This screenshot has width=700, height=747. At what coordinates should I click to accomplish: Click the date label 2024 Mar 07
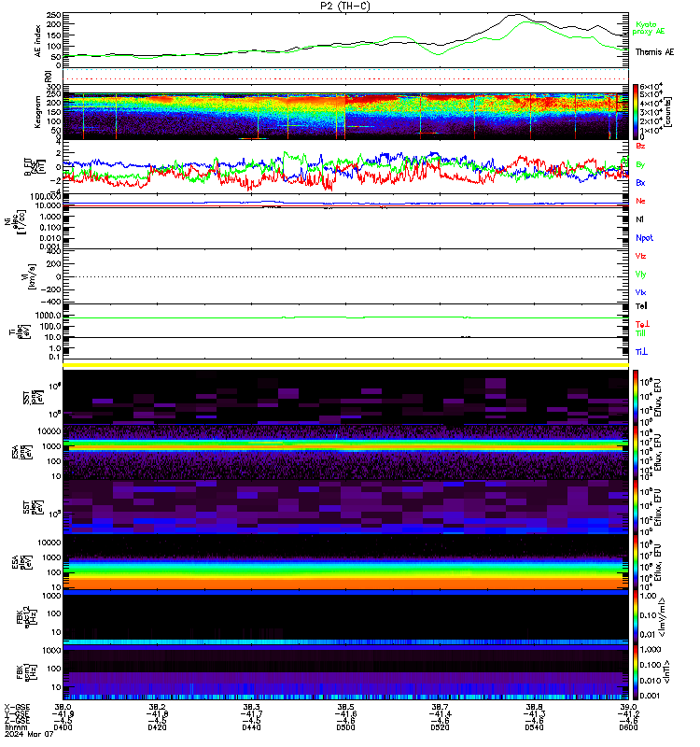pos(29,734)
